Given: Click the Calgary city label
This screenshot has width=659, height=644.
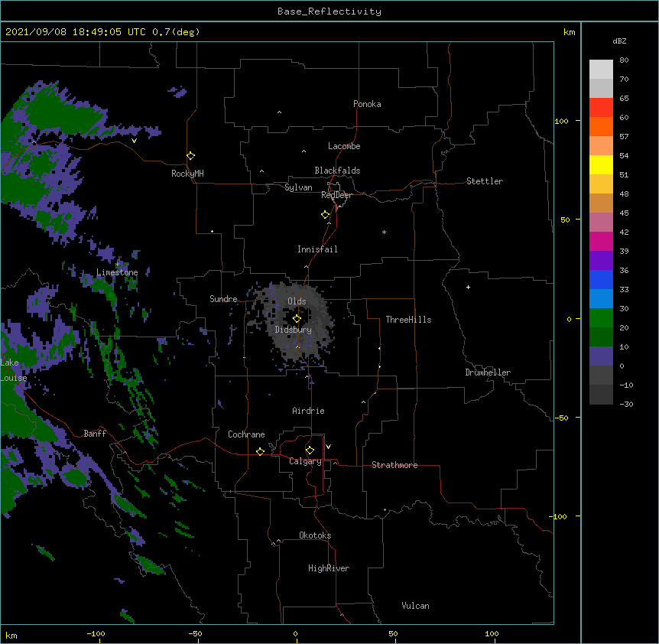Looking at the screenshot, I should [x=305, y=461].
